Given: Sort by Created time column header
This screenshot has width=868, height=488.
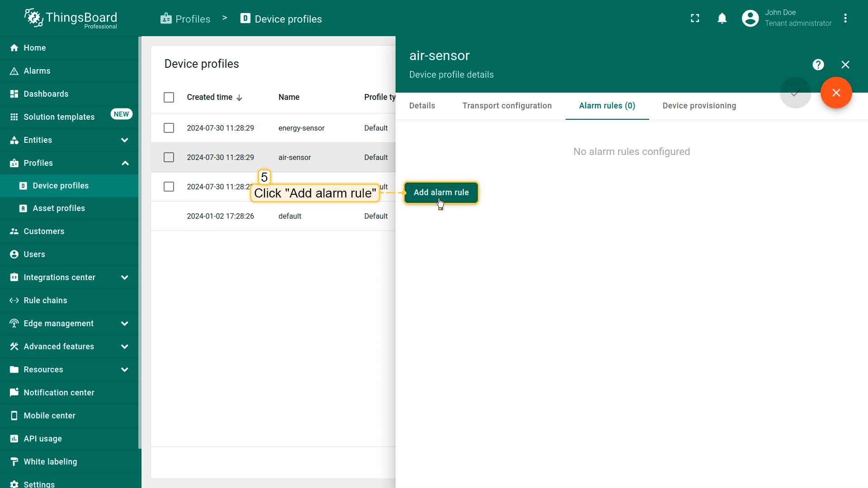Looking at the screenshot, I should [210, 97].
